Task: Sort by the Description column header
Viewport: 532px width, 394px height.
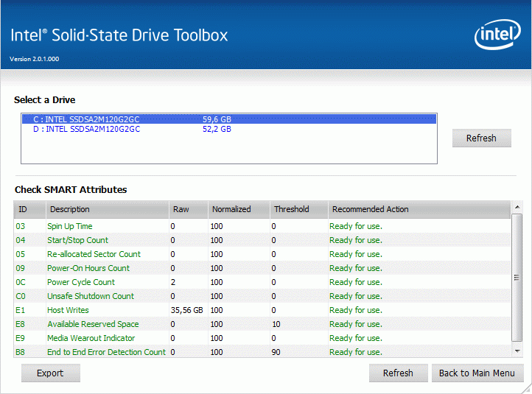Action: (x=108, y=209)
